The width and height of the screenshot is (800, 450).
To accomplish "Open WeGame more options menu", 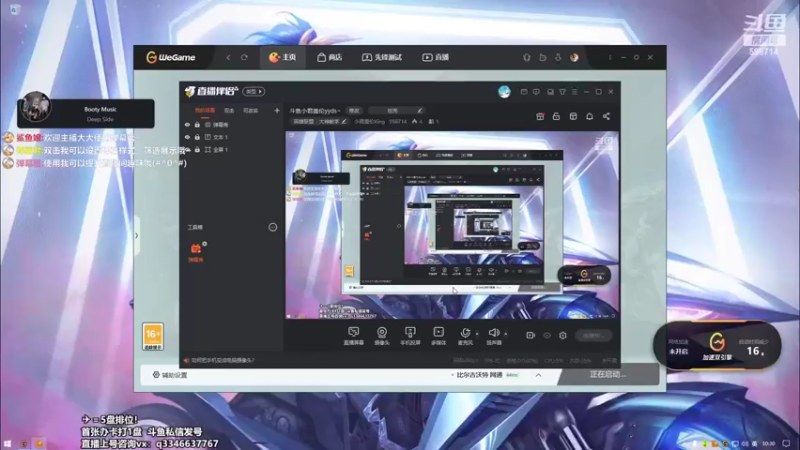I will point(610,58).
